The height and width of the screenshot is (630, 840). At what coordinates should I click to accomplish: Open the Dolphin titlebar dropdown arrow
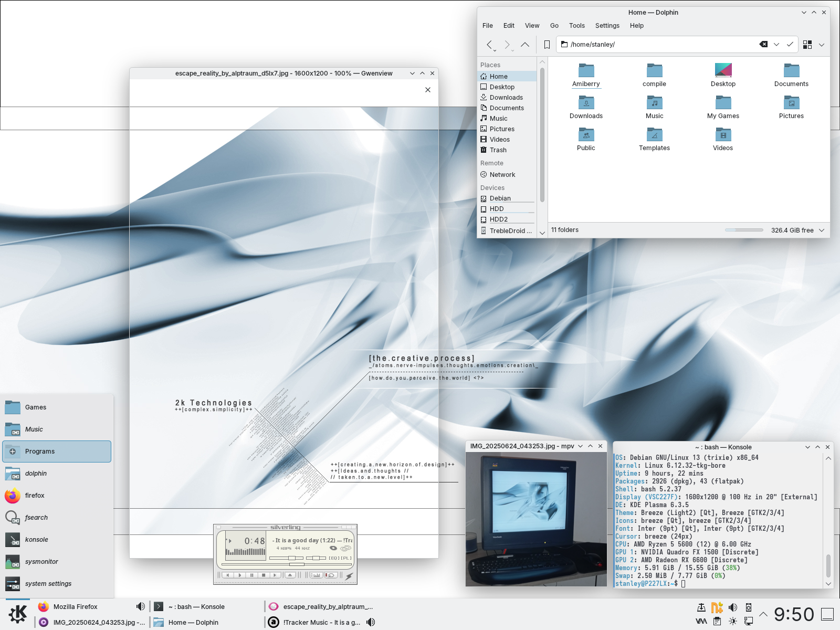[x=804, y=13]
